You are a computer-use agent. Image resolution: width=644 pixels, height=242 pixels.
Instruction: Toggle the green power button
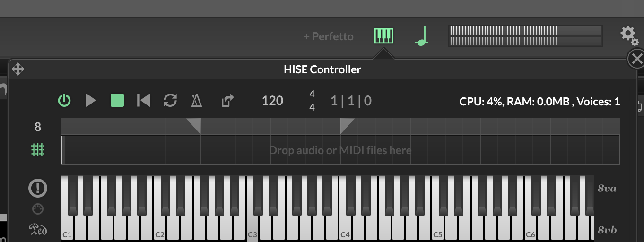(x=64, y=100)
